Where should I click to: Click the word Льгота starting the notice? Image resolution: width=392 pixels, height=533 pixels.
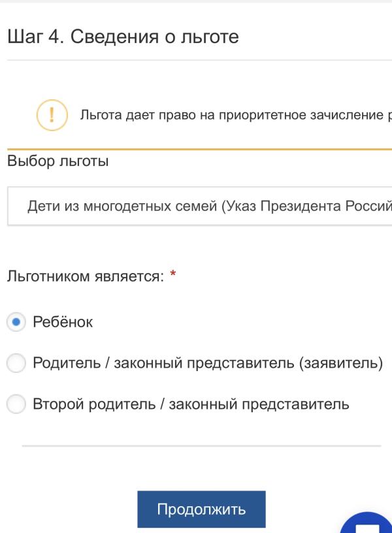97,116
